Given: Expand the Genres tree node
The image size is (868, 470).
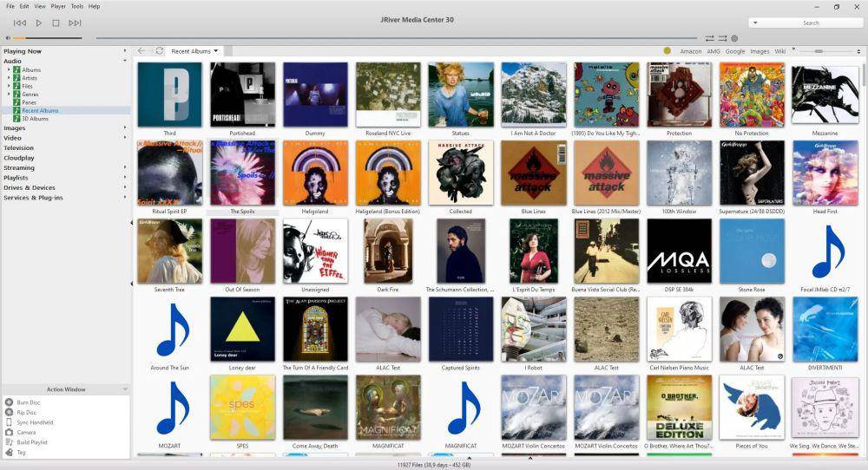Looking at the screenshot, I should 9,95.
